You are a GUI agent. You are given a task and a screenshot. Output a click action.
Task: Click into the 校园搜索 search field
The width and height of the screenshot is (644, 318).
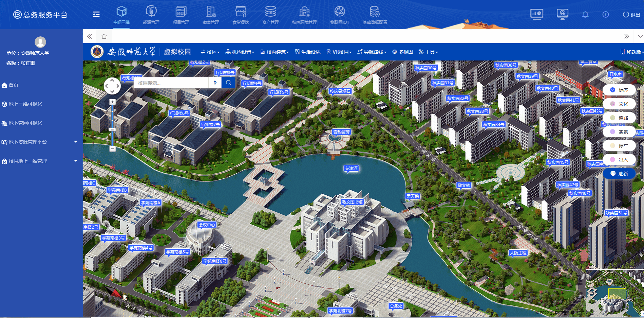pyautogui.click(x=171, y=83)
